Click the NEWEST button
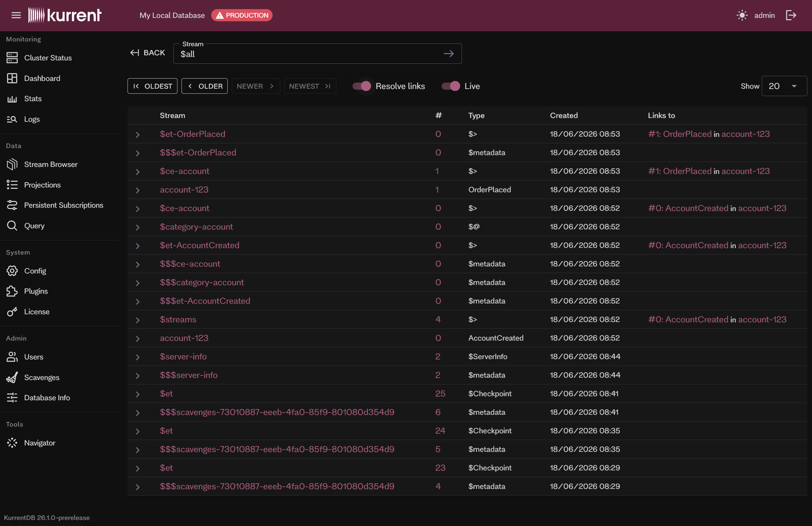 coord(310,86)
